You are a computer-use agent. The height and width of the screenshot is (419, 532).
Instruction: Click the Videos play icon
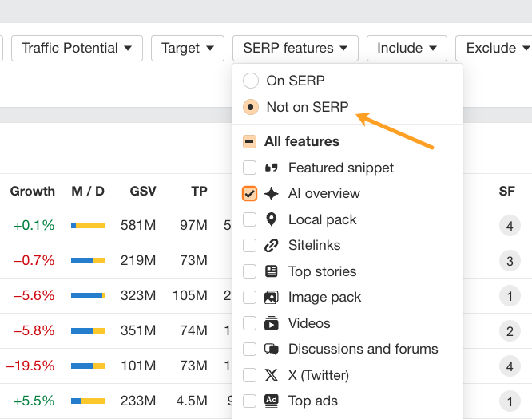click(x=271, y=323)
